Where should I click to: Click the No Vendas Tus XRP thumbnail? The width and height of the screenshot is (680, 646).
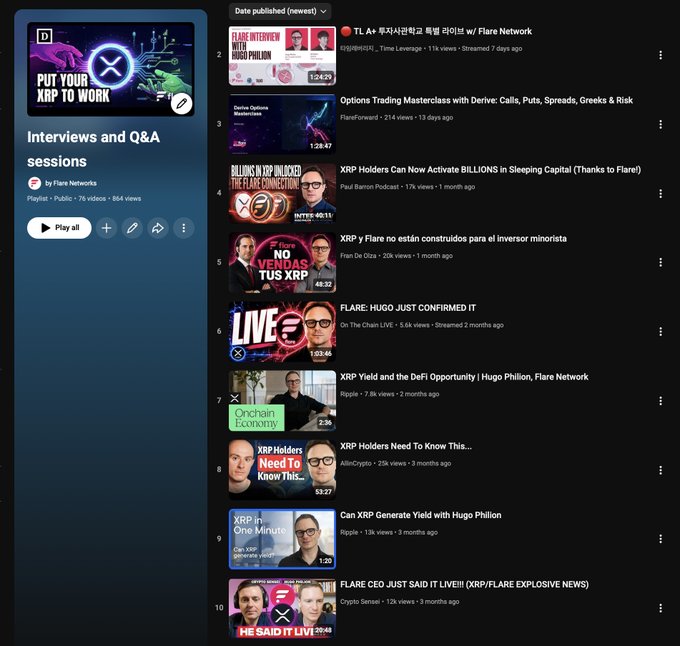(282, 262)
